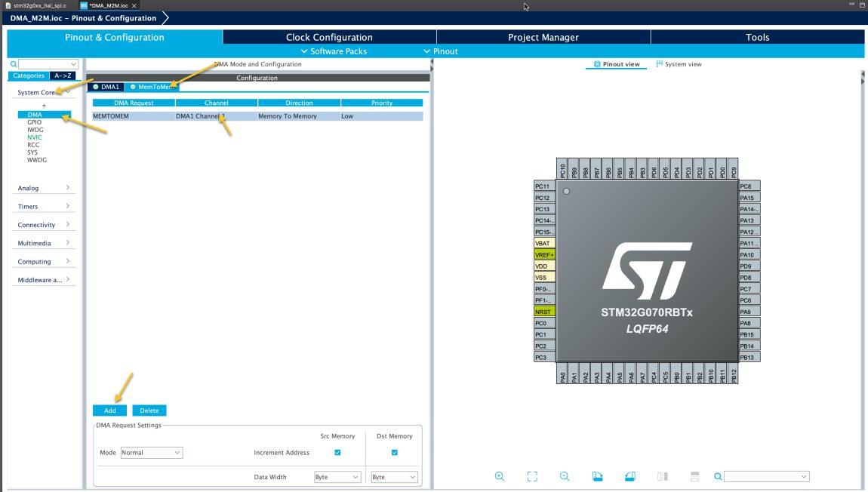Click the NRST pin on the chip
Viewport: 868px width, 492px height.
(544, 312)
